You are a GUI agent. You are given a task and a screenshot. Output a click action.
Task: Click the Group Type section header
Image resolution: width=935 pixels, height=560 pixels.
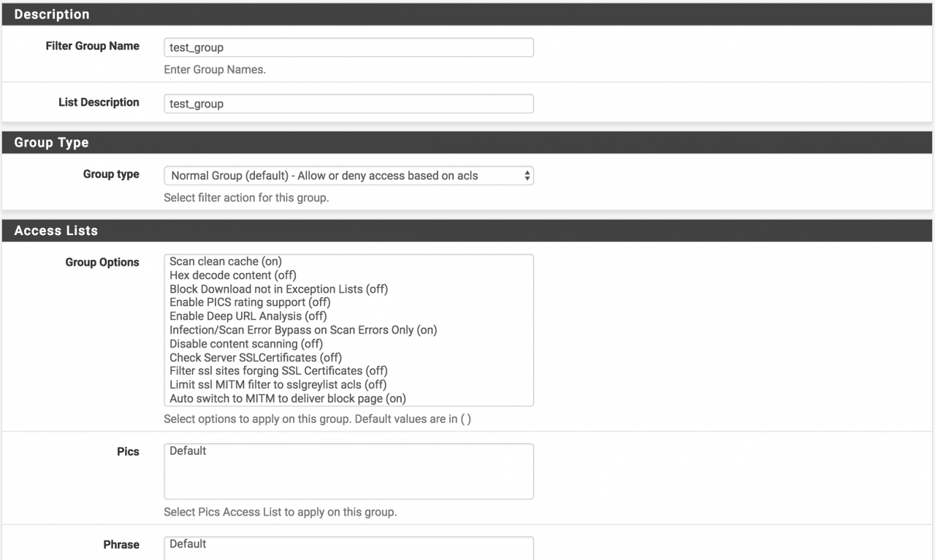51,143
